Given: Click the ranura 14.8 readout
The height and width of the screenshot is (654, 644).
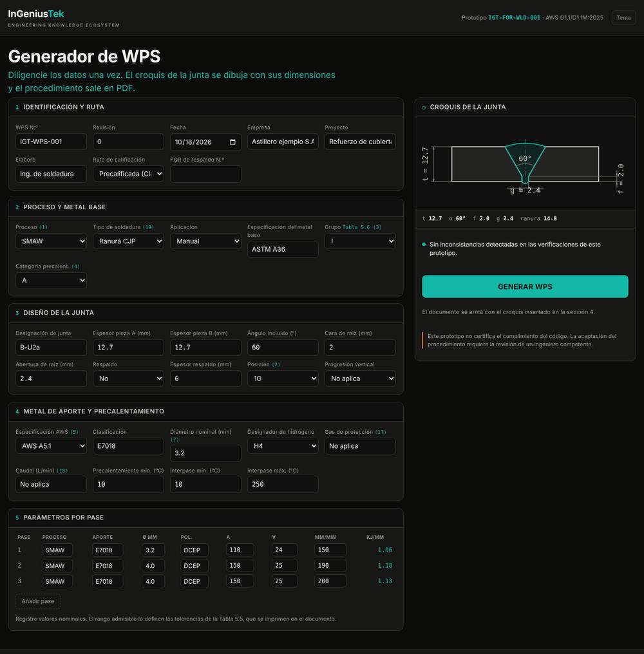Looking at the screenshot, I should [x=538, y=219].
